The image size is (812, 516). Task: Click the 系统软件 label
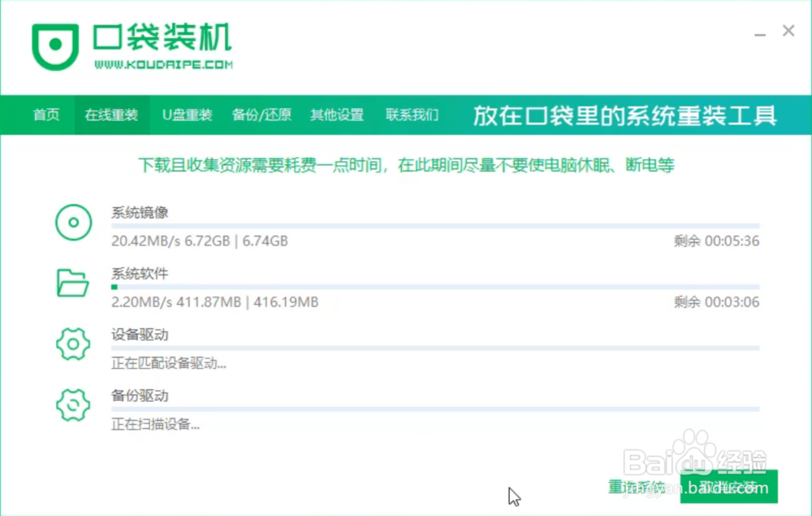click(x=140, y=274)
